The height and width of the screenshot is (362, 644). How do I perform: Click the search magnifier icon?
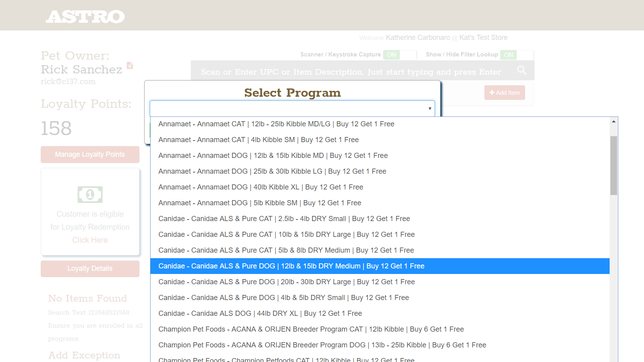(522, 70)
